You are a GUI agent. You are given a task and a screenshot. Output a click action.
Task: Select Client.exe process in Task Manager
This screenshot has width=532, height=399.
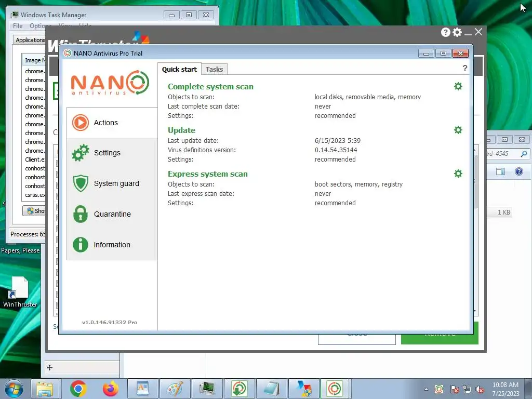coord(35,159)
